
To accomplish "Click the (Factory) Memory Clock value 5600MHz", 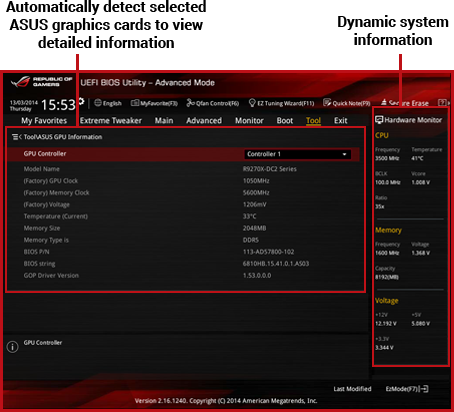I will point(256,192).
